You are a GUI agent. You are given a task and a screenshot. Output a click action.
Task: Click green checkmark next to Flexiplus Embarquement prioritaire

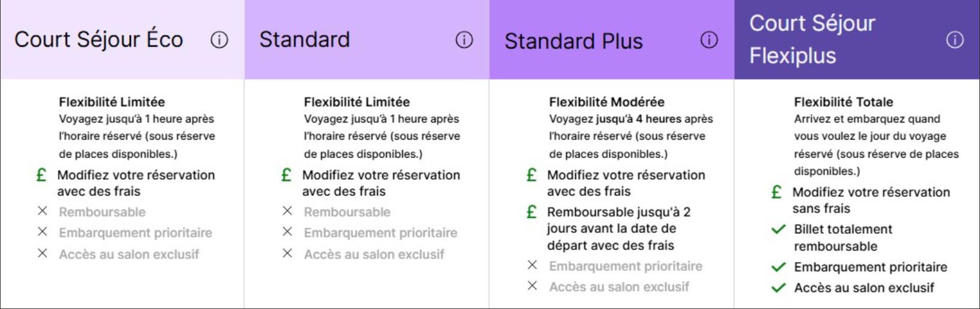pos(778,267)
